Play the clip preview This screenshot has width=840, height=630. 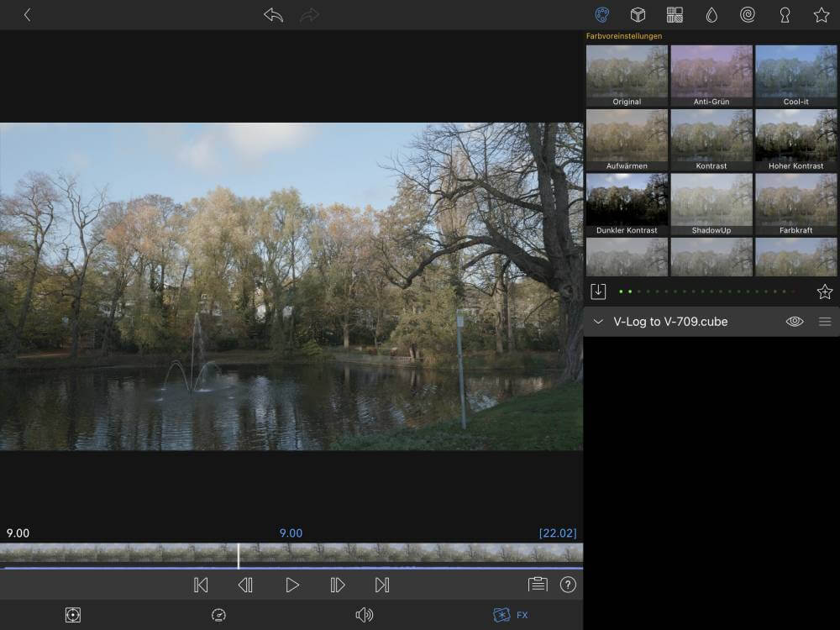pos(292,585)
